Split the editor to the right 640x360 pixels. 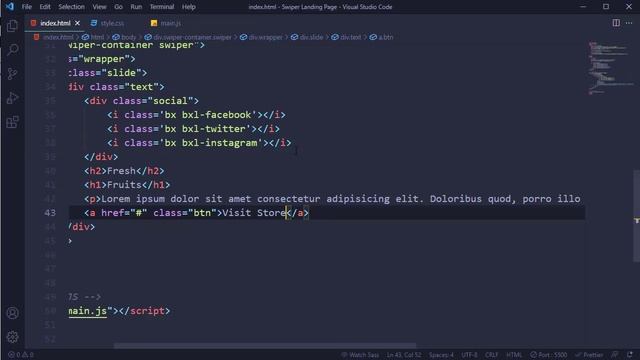coord(616,23)
